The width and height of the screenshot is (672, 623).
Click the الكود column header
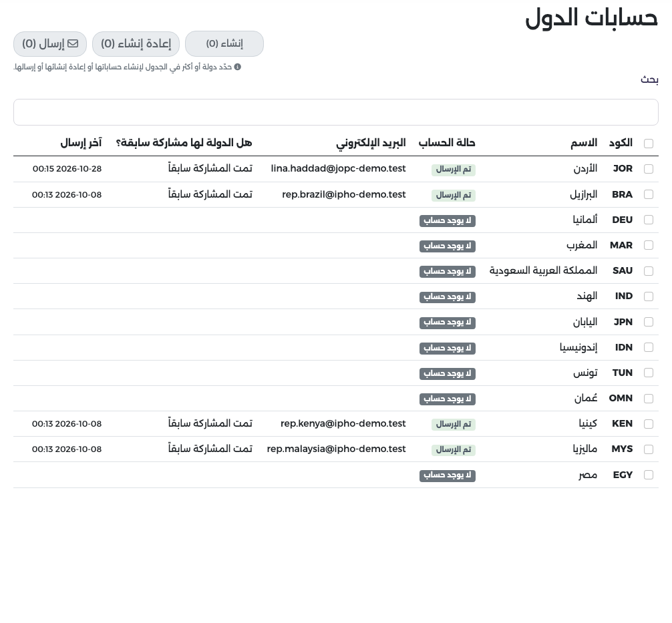coord(621,143)
